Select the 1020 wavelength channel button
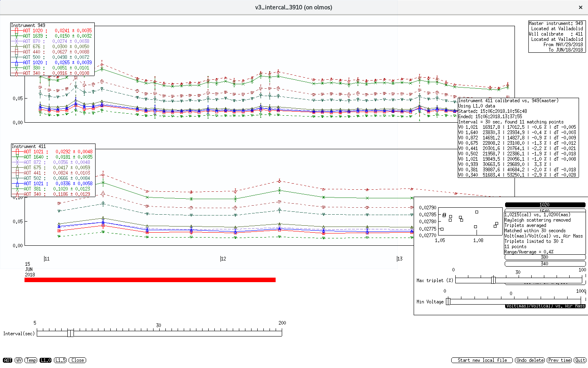This screenshot has height=368, width=588. pyautogui.click(x=545, y=205)
